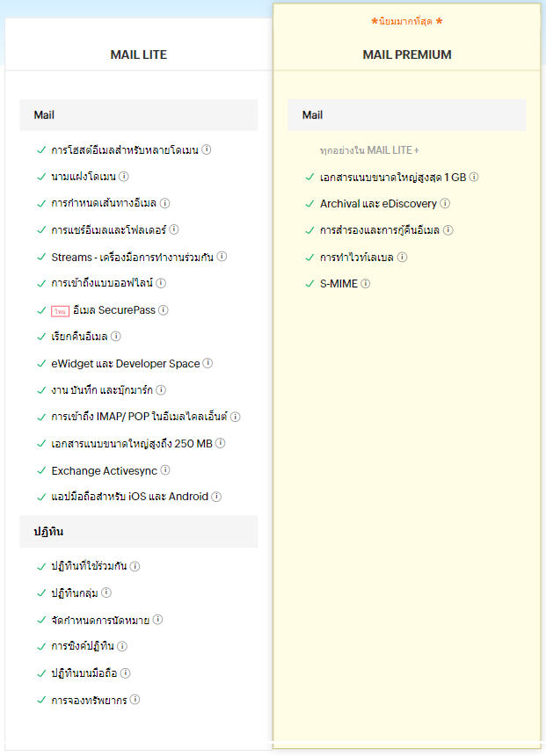Click the Exchange Activesync text

click(104, 470)
